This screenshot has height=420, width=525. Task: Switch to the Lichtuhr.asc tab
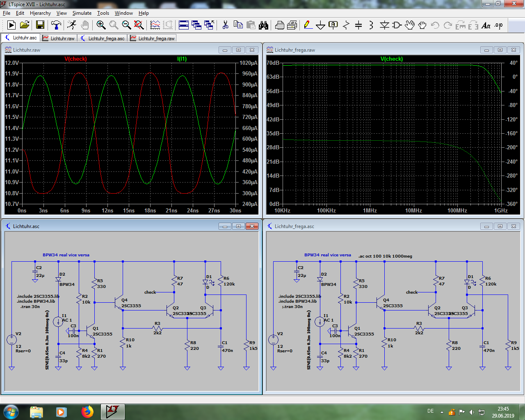(21, 38)
